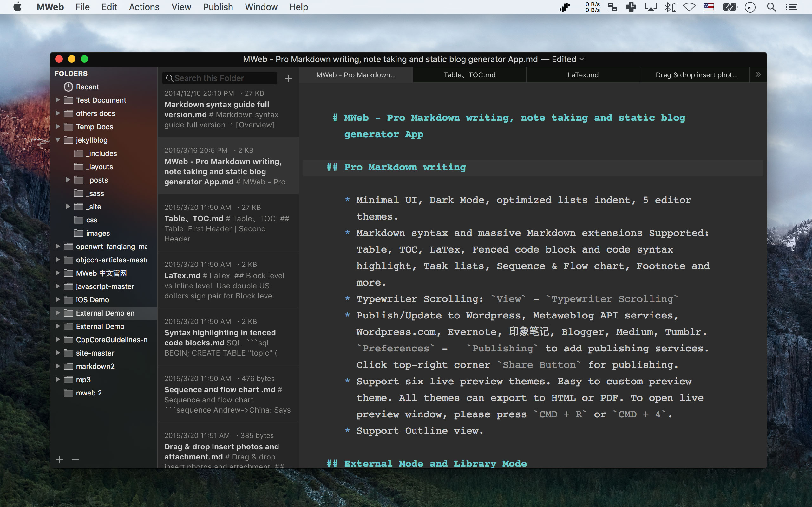
Task: Expand the Test Document folder
Action: click(x=58, y=100)
